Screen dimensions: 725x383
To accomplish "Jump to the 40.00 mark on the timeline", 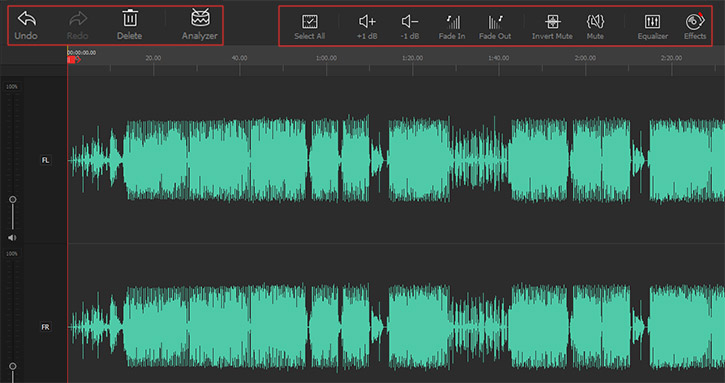I will click(240, 58).
